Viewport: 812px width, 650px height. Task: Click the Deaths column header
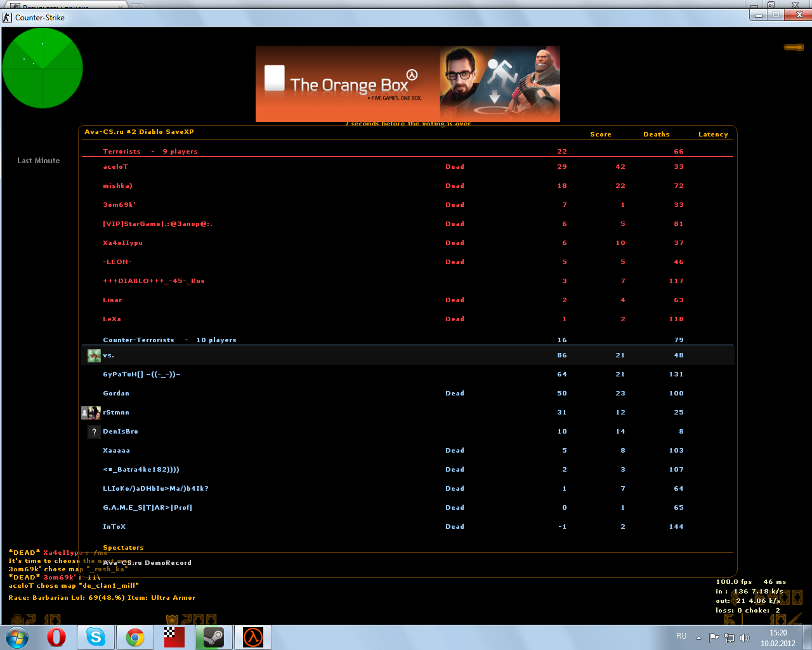coord(657,135)
